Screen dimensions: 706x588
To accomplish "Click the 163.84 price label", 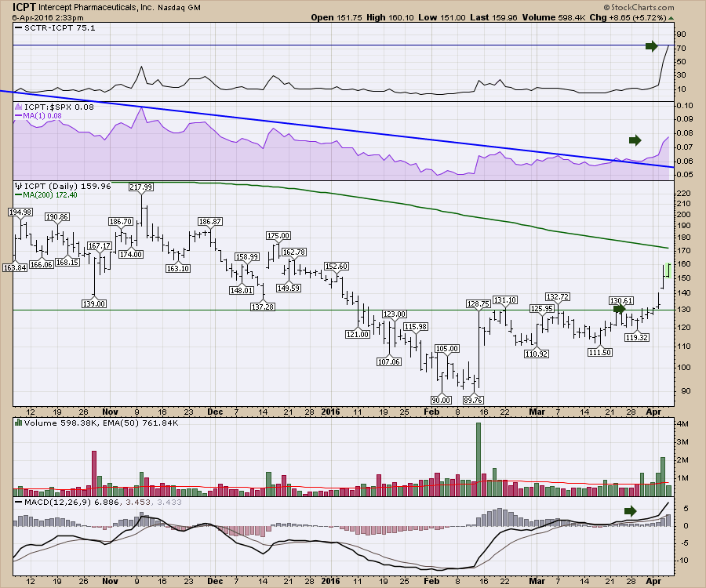I will (x=15, y=267).
